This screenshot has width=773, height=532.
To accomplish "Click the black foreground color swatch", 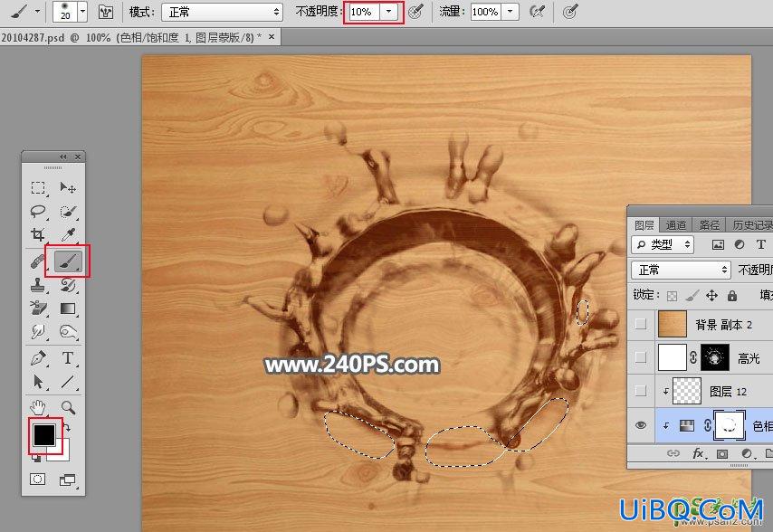I will pyautogui.click(x=43, y=434).
